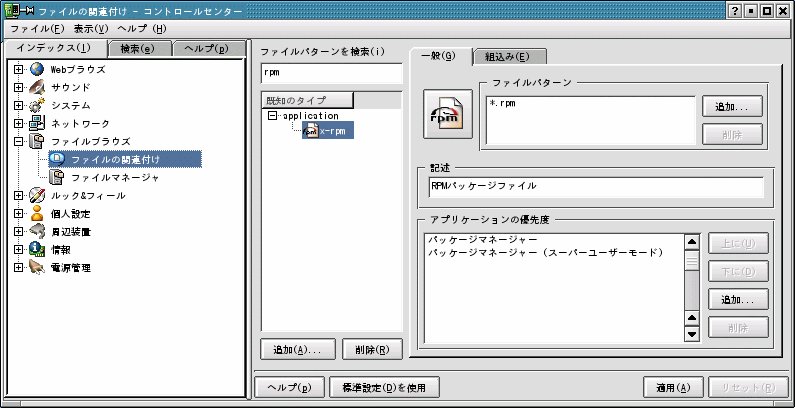Click the 情報 info icon

[37, 249]
